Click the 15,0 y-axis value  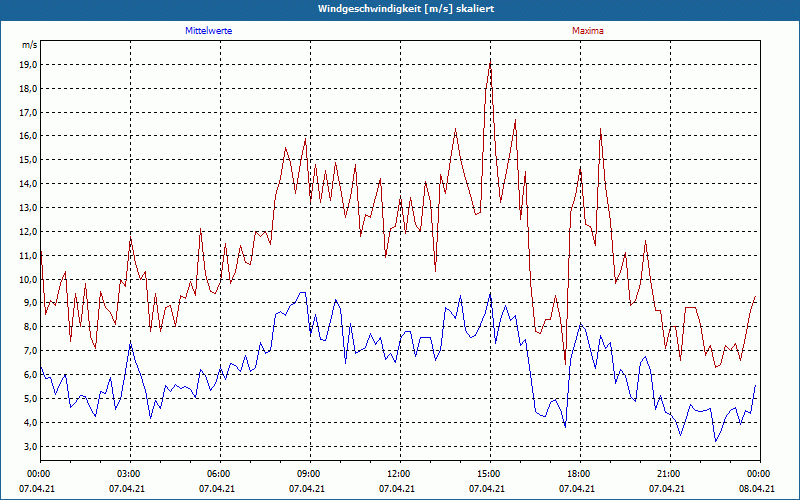[29, 160]
